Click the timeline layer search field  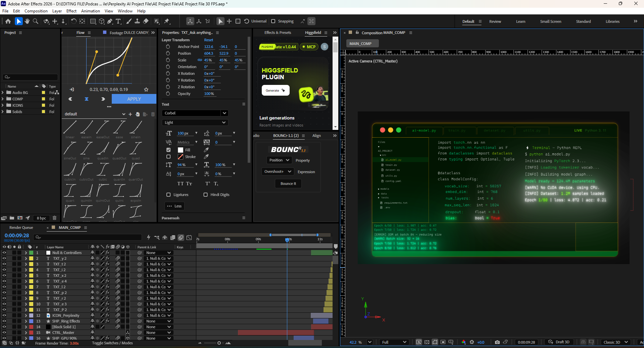point(88,237)
